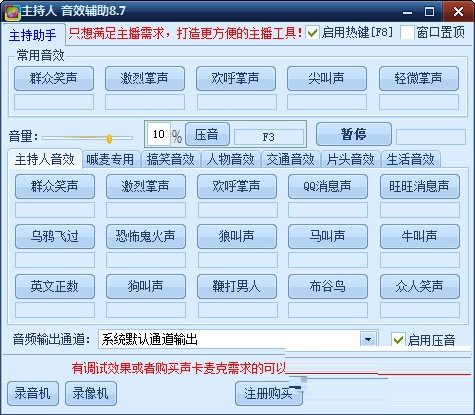Click the app icon in title bar
The width and height of the screenshot is (475, 415).
tap(13, 12)
